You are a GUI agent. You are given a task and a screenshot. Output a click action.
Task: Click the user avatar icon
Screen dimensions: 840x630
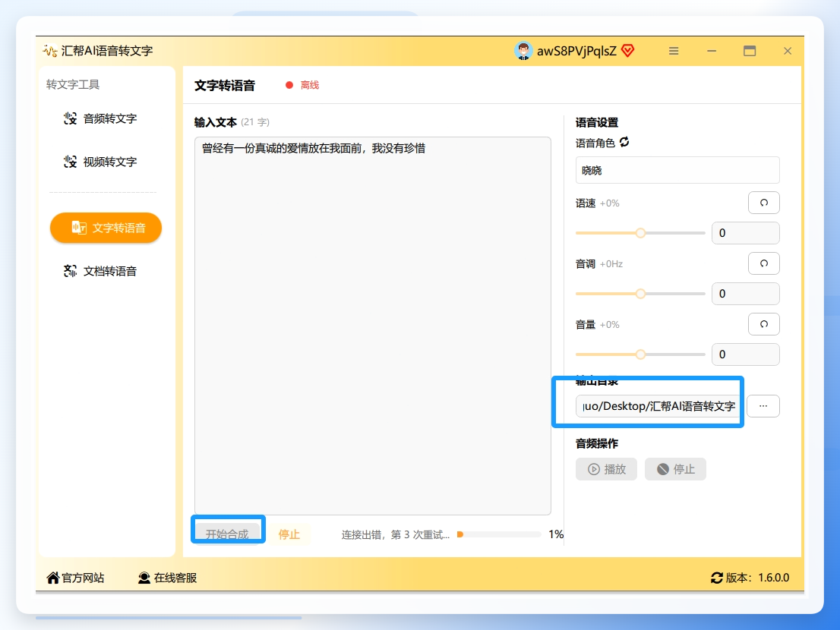click(523, 51)
